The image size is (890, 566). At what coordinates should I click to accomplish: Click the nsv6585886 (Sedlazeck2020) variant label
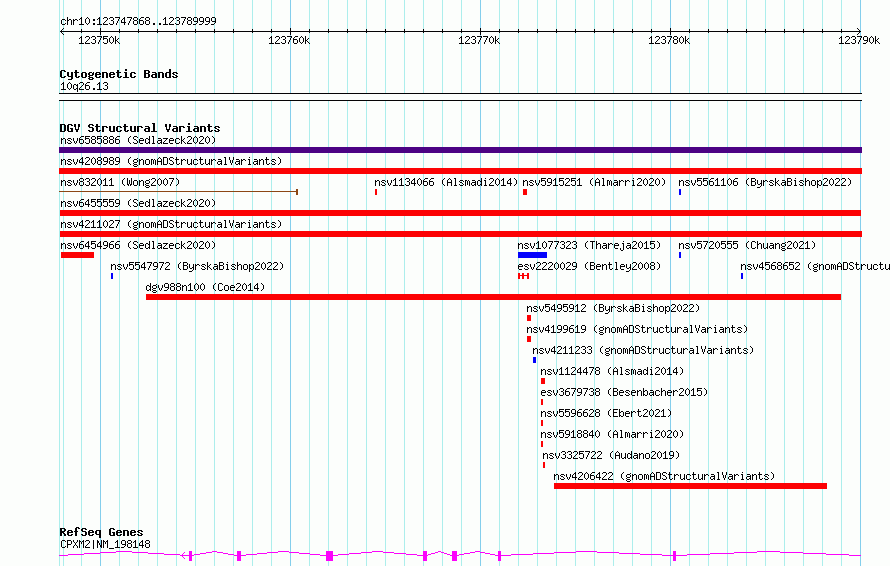tap(138, 140)
